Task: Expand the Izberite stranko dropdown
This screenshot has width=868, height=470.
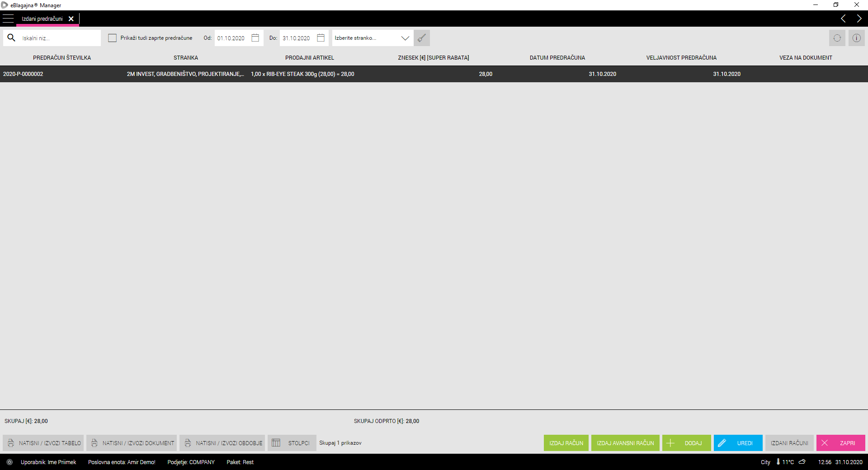Action: tap(405, 38)
